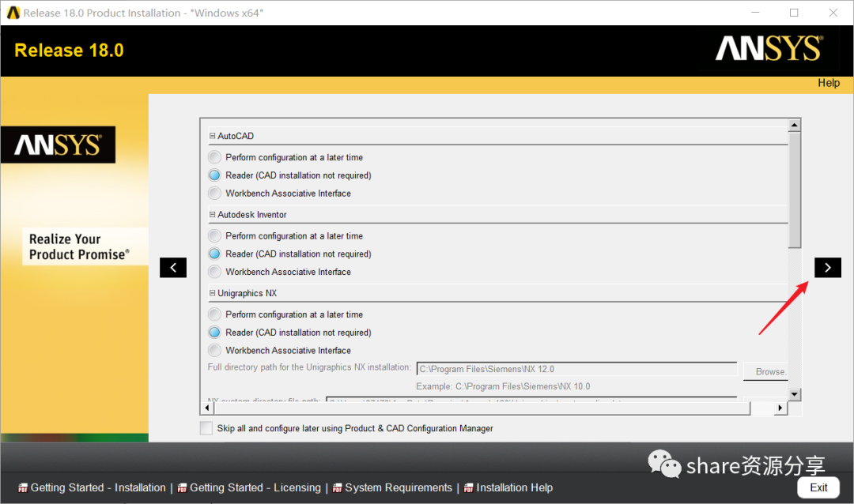Open System Requirements document

[399, 487]
